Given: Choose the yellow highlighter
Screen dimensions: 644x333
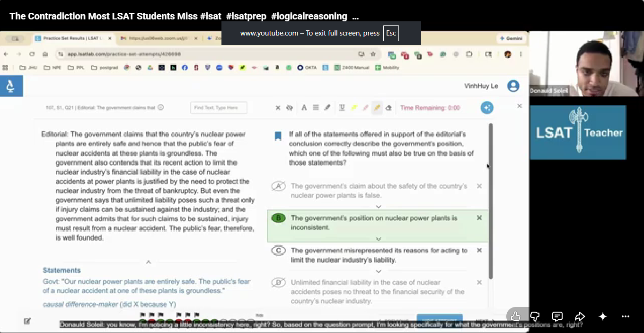Looking at the screenshot, I should [353, 108].
